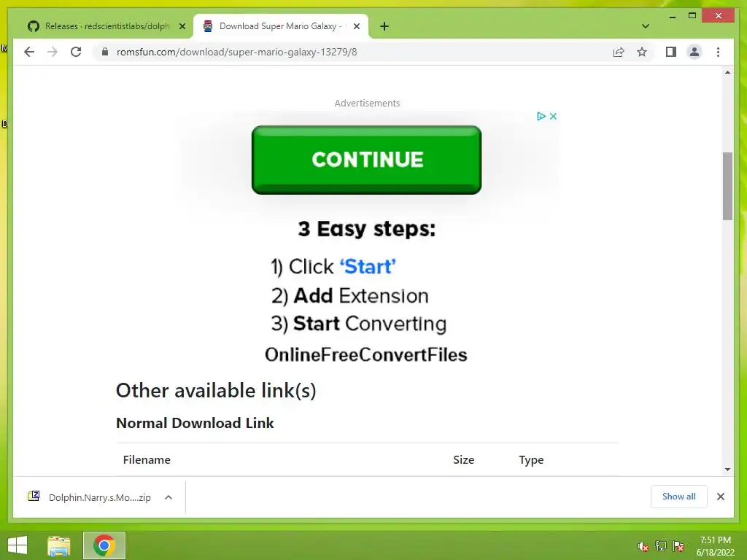Maximize the Chrome window
This screenshot has height=560, width=747.
coord(692,16)
